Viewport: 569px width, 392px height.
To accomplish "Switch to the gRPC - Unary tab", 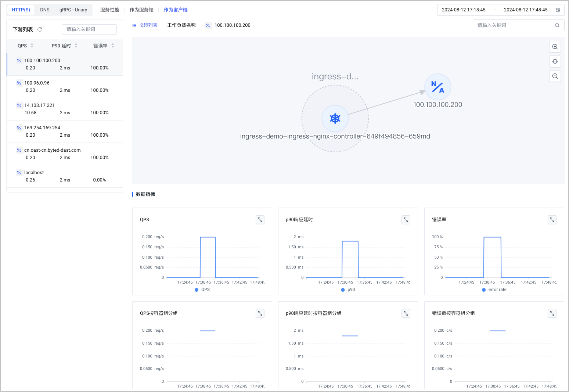I will [x=73, y=10].
